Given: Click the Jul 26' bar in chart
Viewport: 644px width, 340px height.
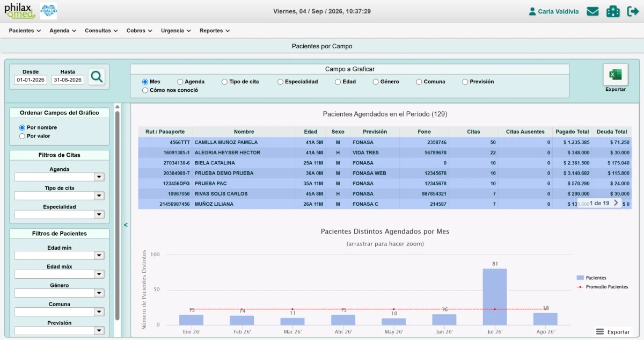Looking at the screenshot, I should point(495,296).
